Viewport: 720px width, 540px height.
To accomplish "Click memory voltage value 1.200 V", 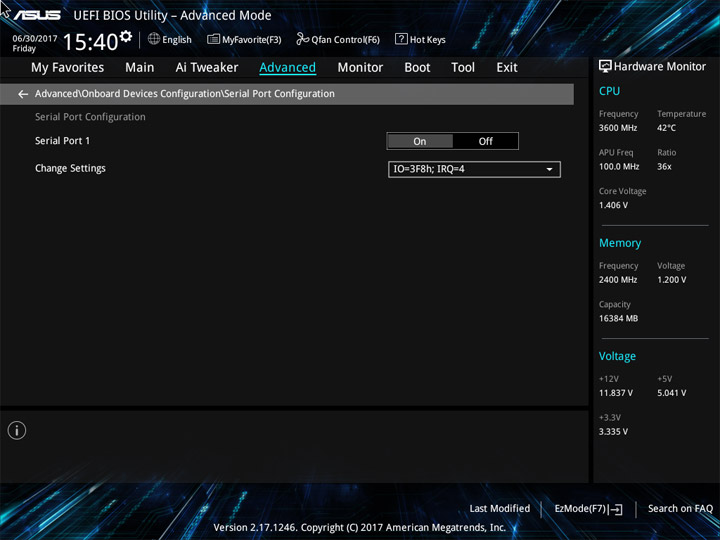I will 671,280.
